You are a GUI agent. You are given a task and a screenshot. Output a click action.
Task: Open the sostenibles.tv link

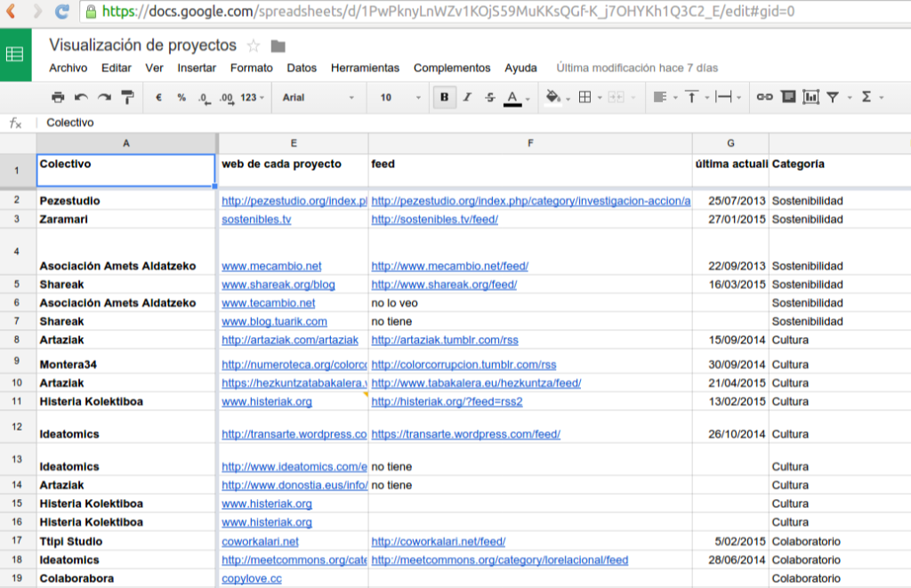(256, 220)
